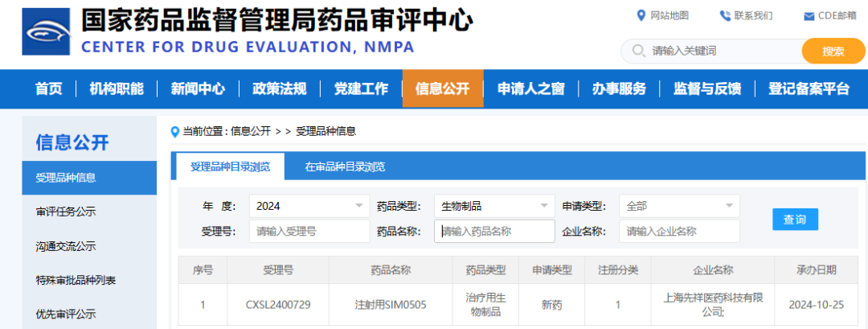868x329 pixels.
Task: Open the 申请人之窗 menu
Action: [531, 88]
